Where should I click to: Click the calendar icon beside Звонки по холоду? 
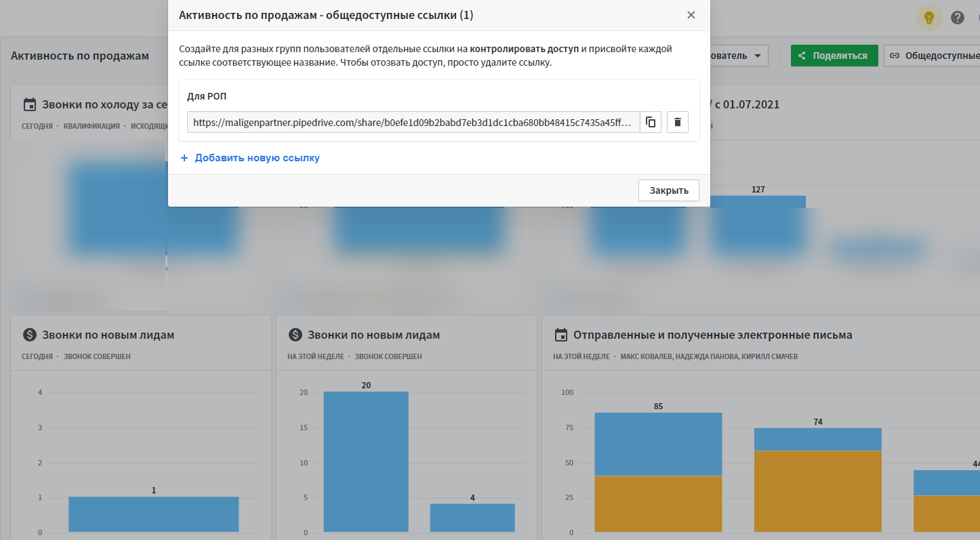[x=29, y=104]
